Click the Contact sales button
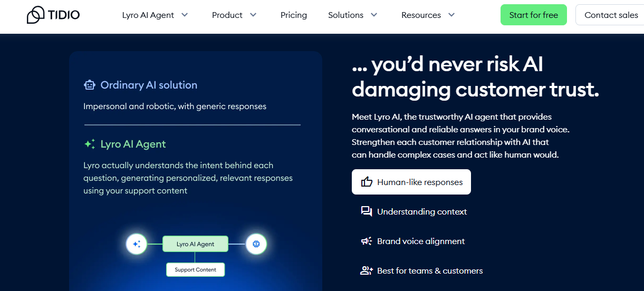 611,15
